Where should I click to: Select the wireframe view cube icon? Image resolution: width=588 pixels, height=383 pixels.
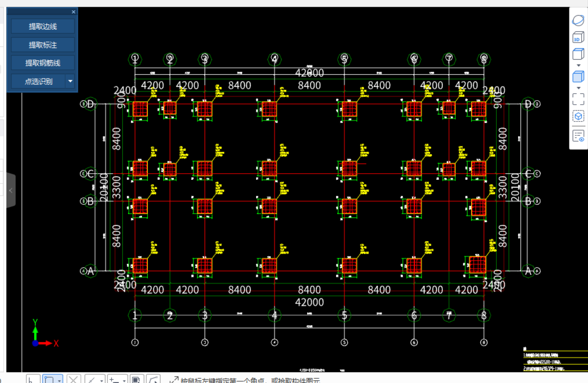[x=578, y=54]
